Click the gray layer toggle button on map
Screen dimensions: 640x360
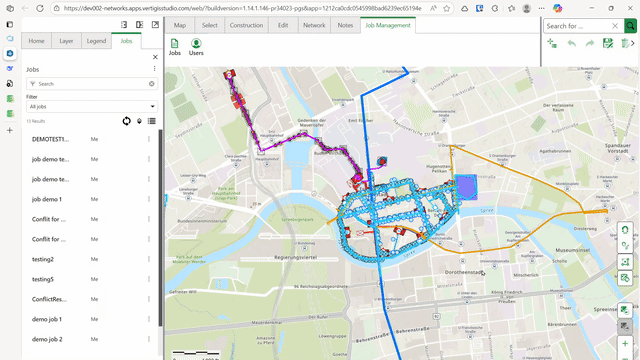[x=624, y=326]
